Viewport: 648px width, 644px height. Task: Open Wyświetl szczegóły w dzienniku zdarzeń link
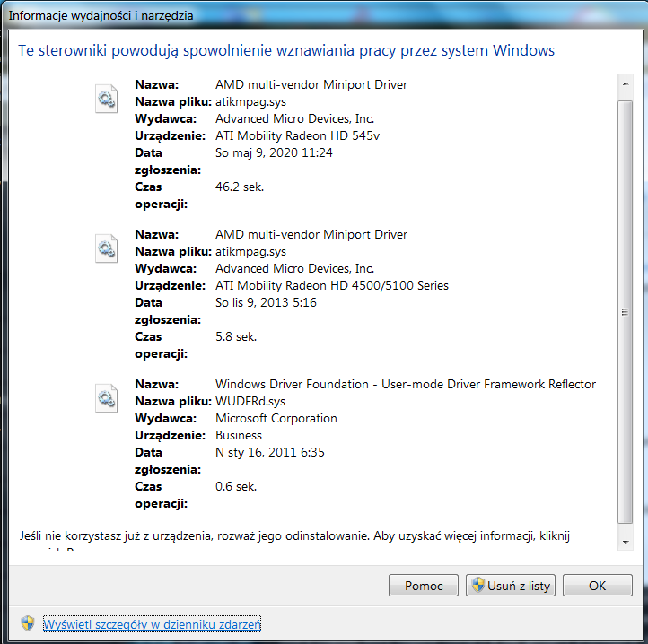click(x=152, y=623)
